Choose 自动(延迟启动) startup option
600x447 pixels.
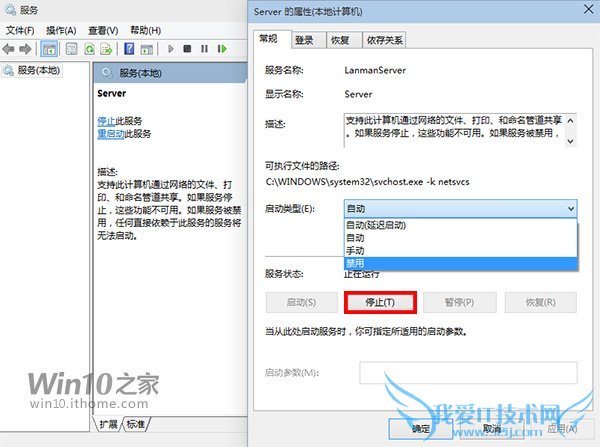click(461, 225)
